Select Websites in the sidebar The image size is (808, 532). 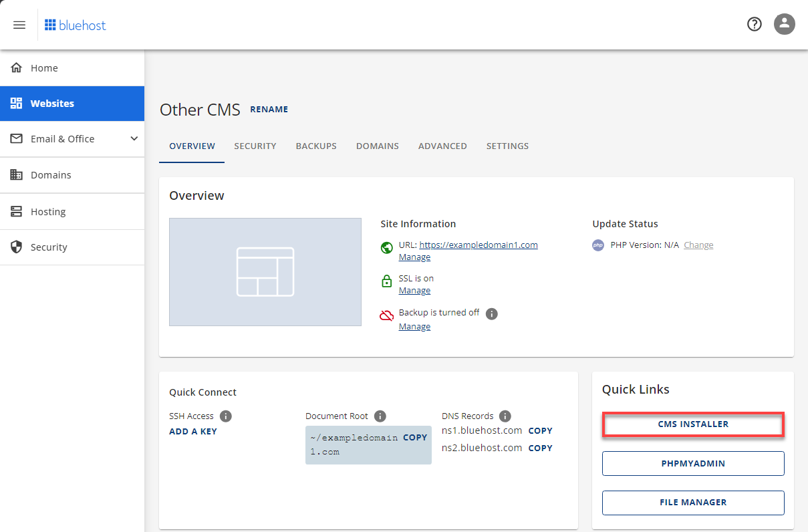point(72,103)
